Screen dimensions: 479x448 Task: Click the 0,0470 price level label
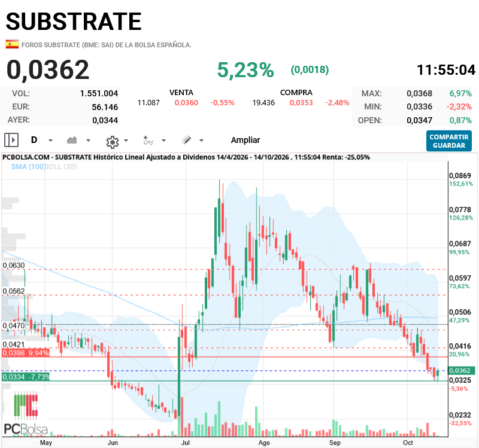pos(14,325)
